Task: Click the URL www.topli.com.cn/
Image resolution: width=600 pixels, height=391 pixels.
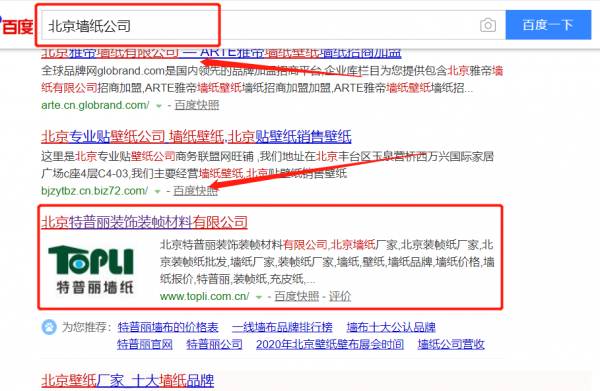Action: click(205, 296)
